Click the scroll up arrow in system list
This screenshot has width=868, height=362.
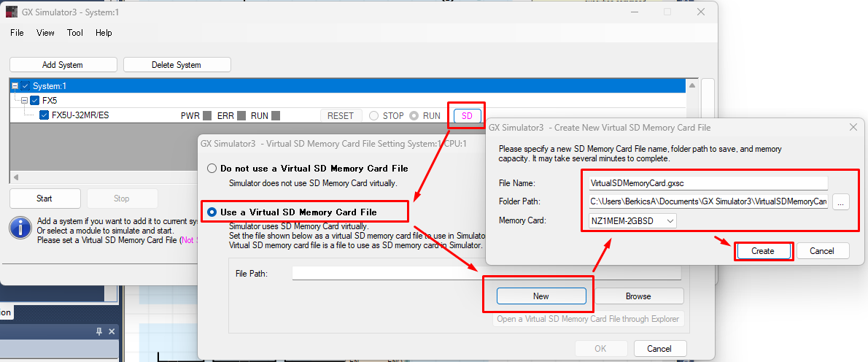(x=691, y=86)
